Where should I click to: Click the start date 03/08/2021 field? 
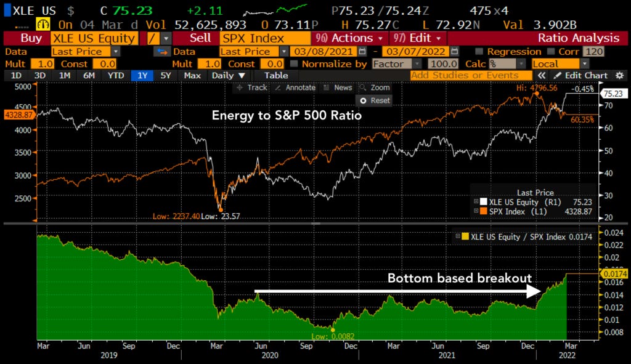coord(324,52)
